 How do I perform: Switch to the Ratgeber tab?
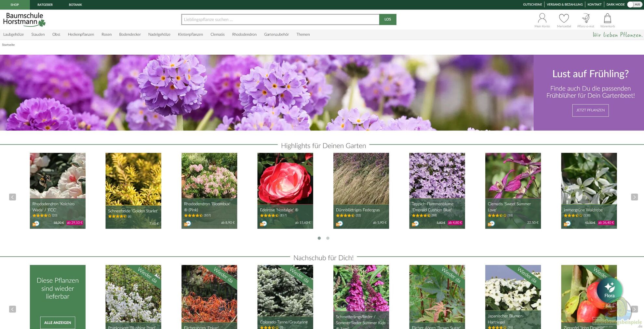coord(45,5)
